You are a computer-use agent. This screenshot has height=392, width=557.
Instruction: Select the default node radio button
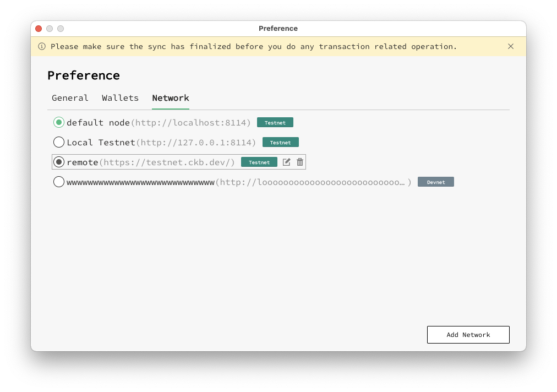tap(59, 122)
